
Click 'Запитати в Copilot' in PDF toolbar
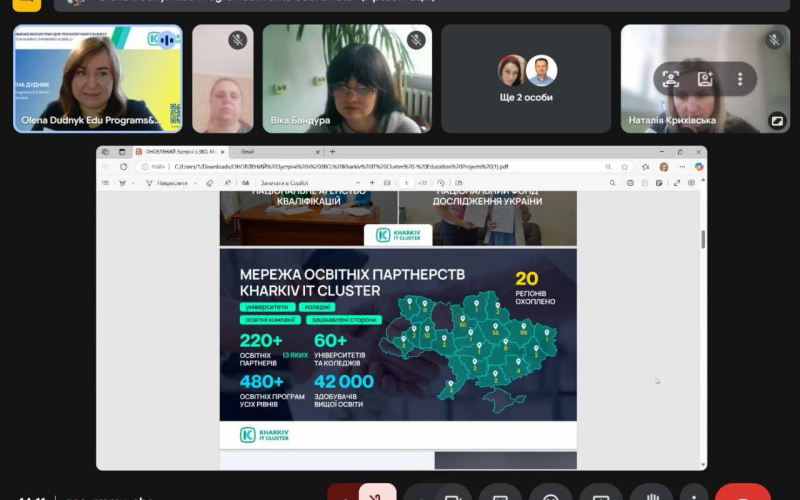click(x=285, y=183)
